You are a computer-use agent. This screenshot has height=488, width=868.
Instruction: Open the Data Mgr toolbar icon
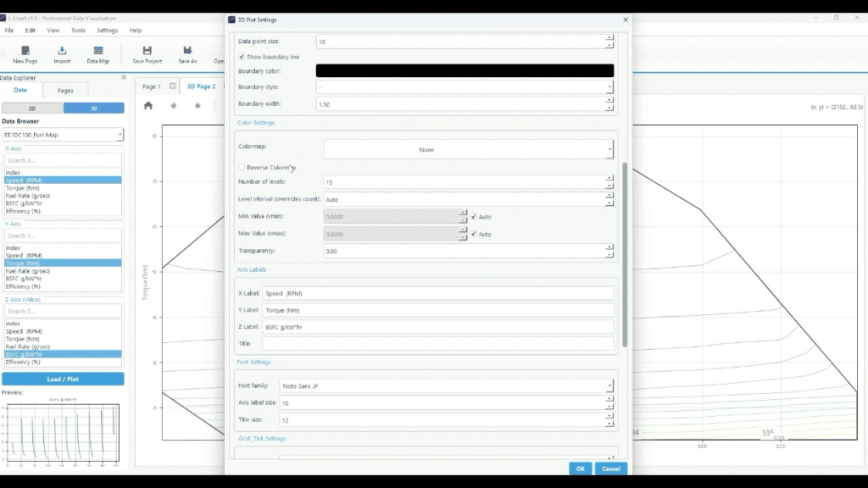(x=98, y=51)
